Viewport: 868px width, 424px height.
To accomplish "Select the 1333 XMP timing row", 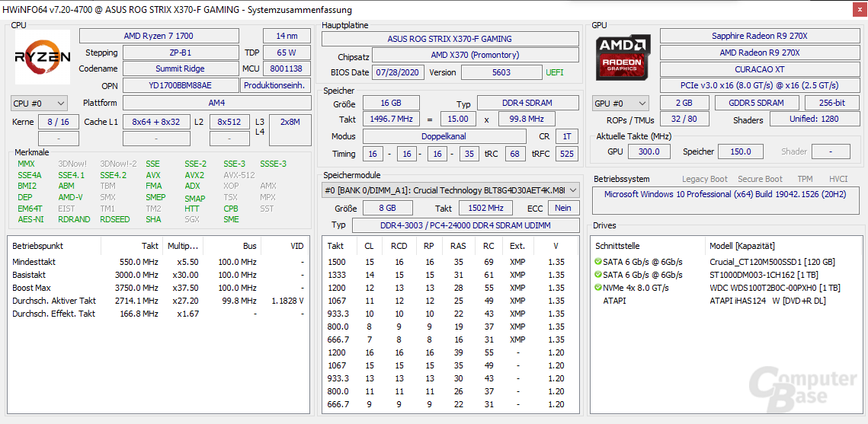I will pyautogui.click(x=450, y=275).
